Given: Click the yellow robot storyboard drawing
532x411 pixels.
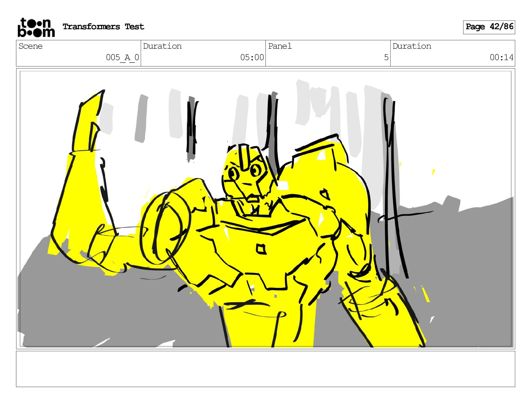Looking at the screenshot, I should tap(265, 209).
